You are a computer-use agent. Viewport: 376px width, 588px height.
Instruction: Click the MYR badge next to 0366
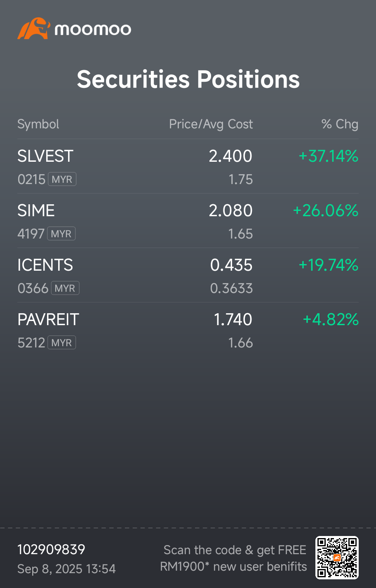(x=65, y=288)
